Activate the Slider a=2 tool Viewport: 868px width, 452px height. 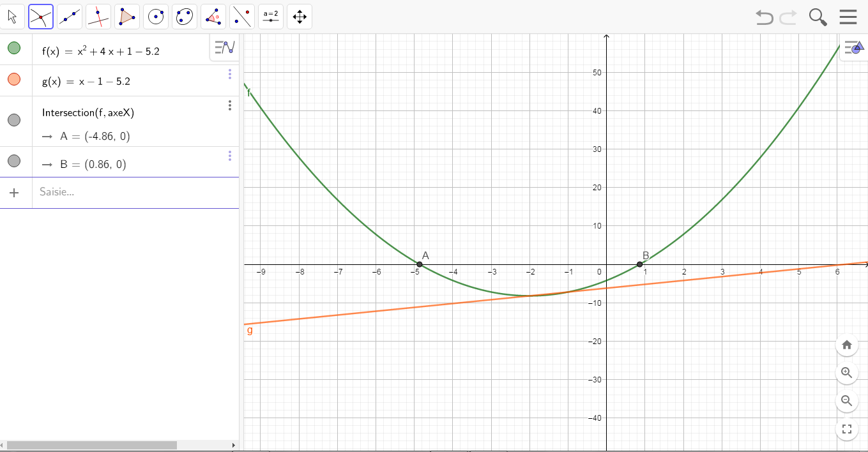coord(271,17)
